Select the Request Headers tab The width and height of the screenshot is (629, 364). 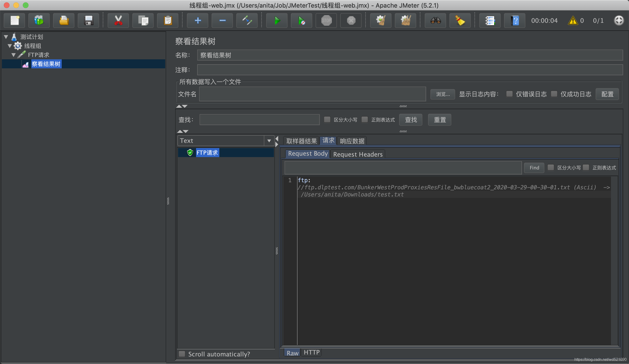click(x=358, y=154)
